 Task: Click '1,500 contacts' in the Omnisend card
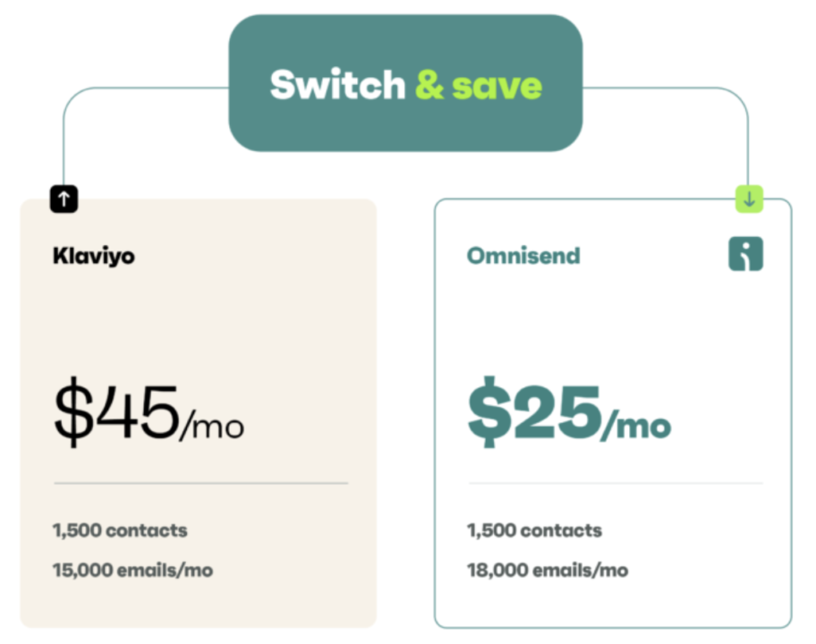tap(534, 530)
